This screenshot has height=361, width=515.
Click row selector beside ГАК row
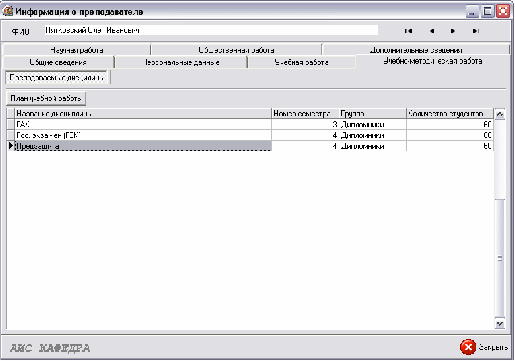tap(11, 124)
